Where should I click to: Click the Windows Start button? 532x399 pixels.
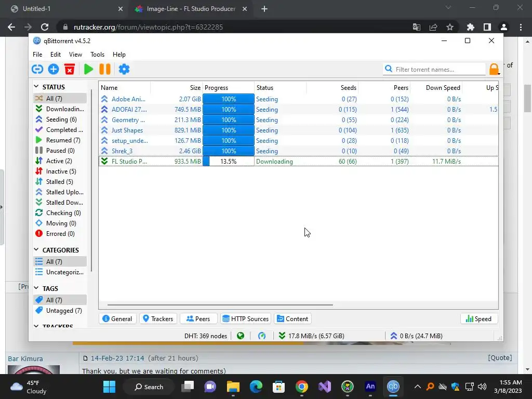click(x=109, y=387)
